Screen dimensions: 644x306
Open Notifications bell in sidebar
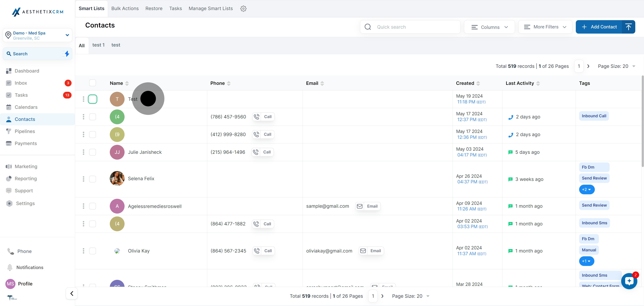point(10,267)
